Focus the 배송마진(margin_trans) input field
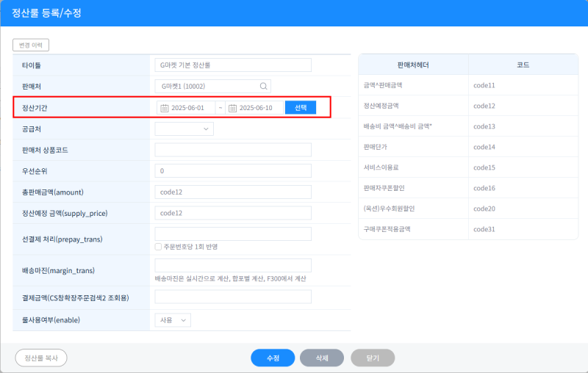This screenshot has height=373, width=588. pyautogui.click(x=233, y=265)
